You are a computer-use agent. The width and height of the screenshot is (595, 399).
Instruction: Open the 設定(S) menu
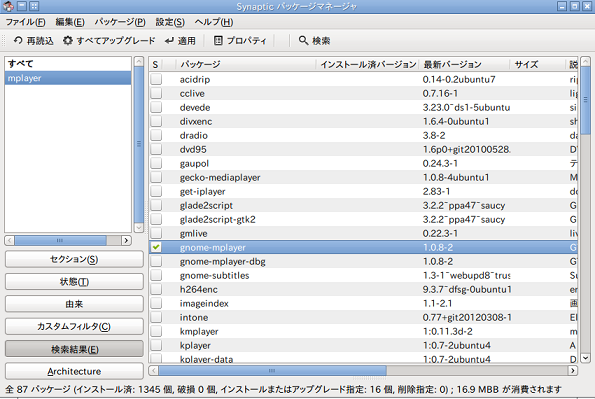[x=170, y=22]
